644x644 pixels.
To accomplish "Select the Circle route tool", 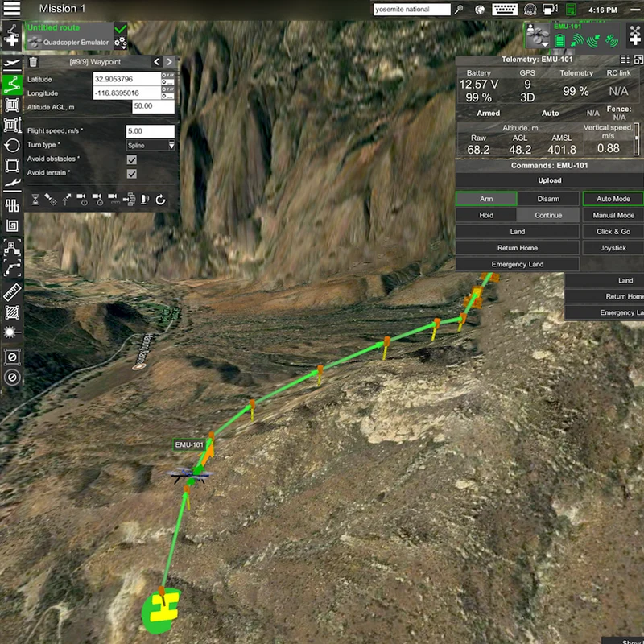I will pyautogui.click(x=12, y=146).
